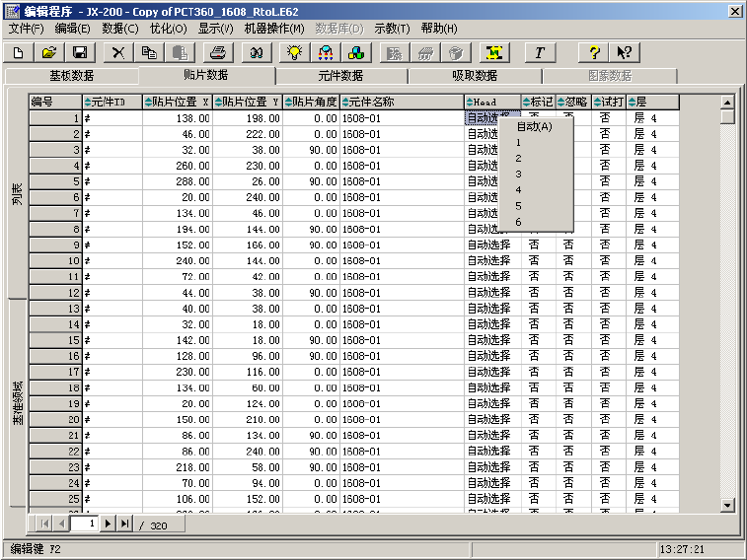
Task: Open the 机器操作(M) menu
Action: pyautogui.click(x=274, y=29)
